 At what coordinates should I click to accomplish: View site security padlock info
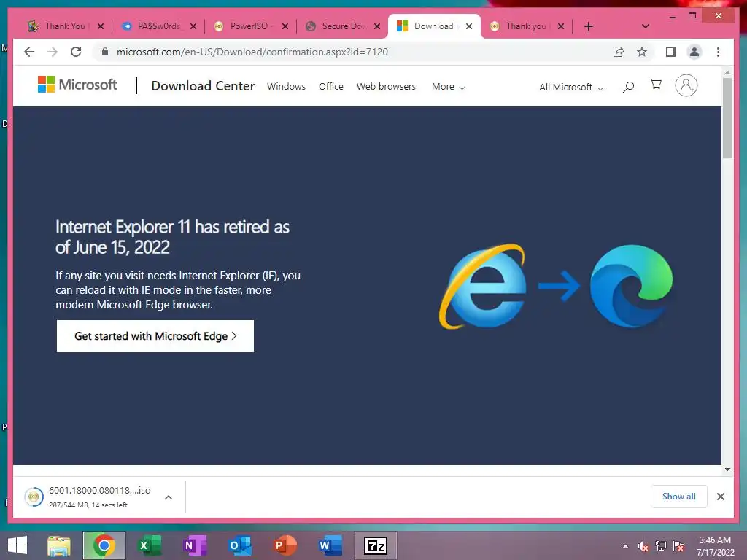[x=105, y=52]
